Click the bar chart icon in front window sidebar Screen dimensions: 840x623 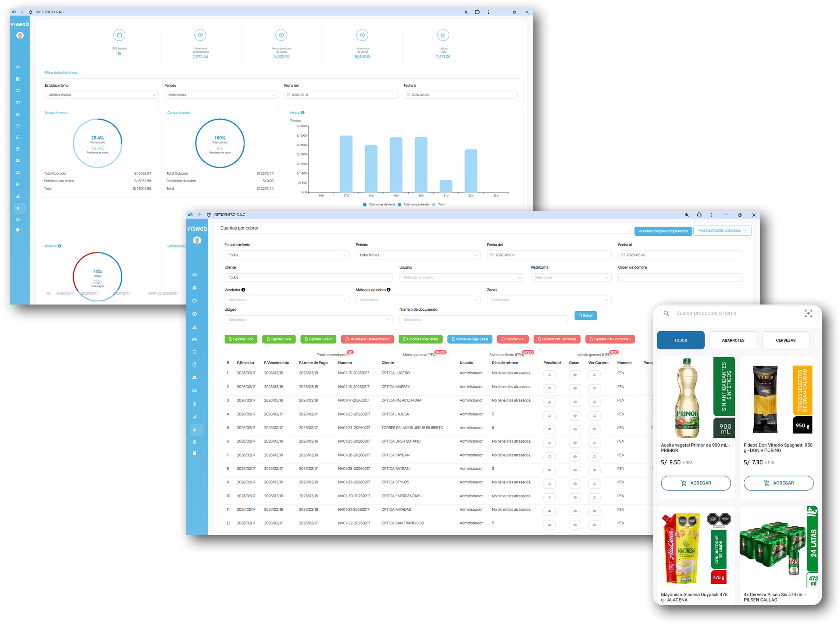[x=195, y=417]
